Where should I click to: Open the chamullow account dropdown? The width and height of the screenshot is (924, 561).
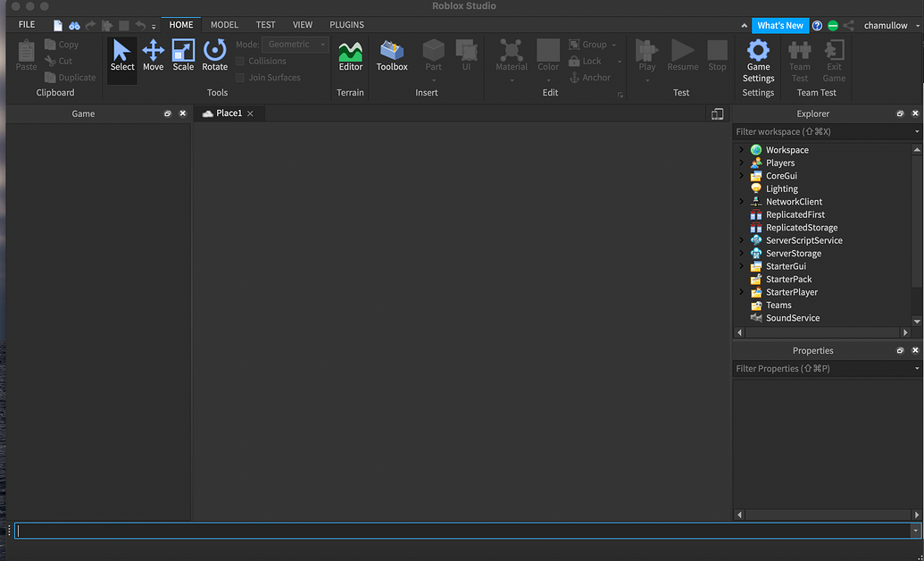[x=891, y=25]
